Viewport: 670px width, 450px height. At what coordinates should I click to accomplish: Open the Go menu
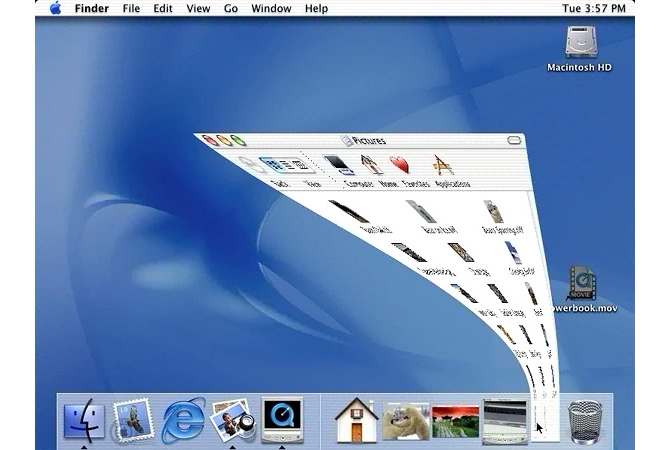pos(231,9)
